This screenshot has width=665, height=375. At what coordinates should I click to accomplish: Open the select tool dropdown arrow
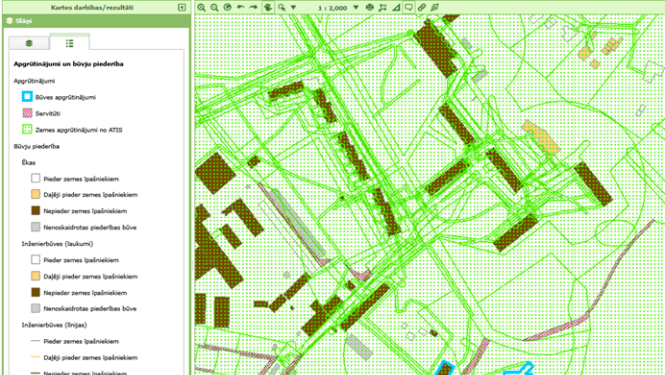[293, 8]
